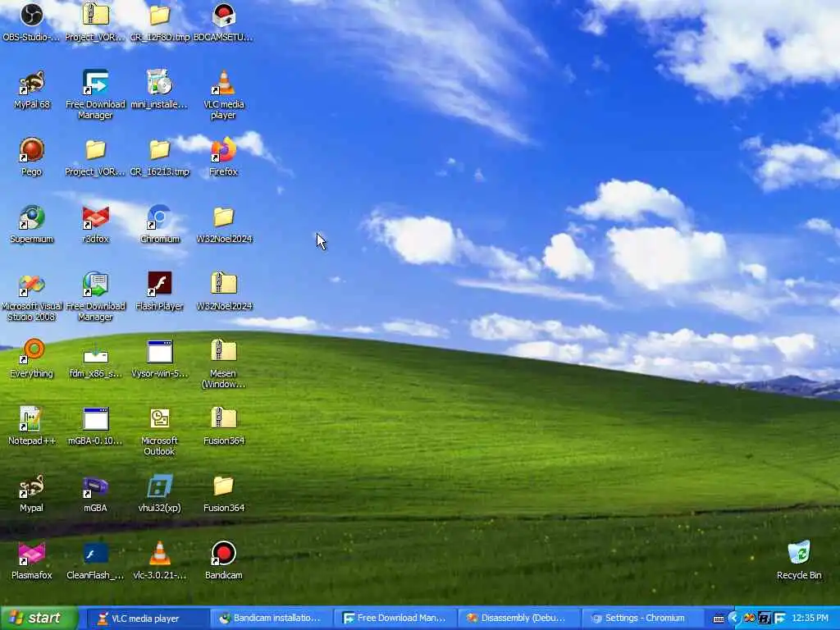Select the mGBA emulator shortcut
The height and width of the screenshot is (630, 840).
tap(95, 493)
